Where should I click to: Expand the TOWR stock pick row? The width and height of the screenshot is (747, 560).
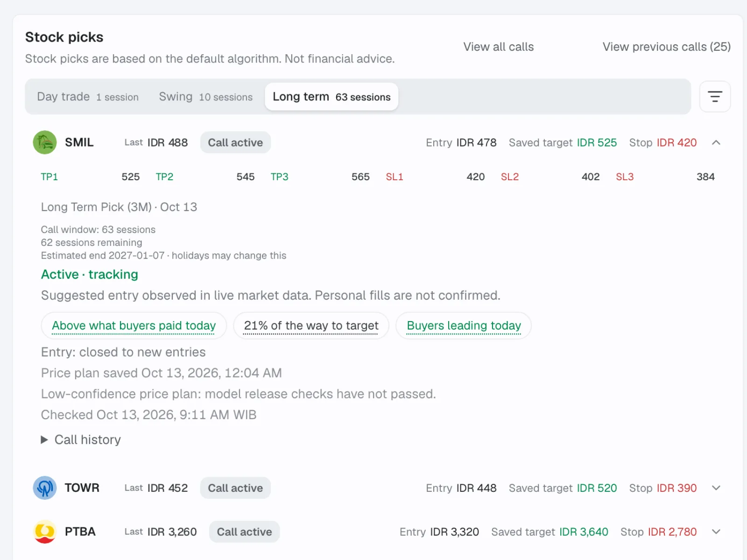(716, 488)
